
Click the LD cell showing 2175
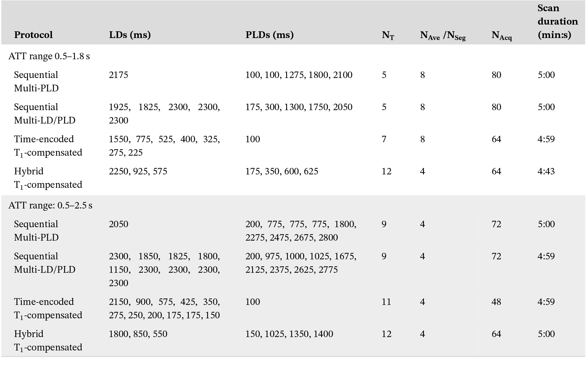click(x=118, y=75)
